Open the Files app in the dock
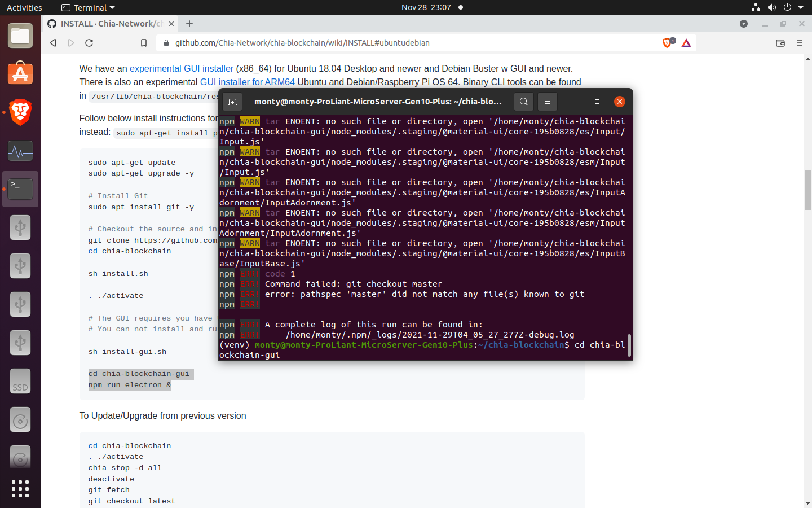The width and height of the screenshot is (812, 508). pos(20,36)
